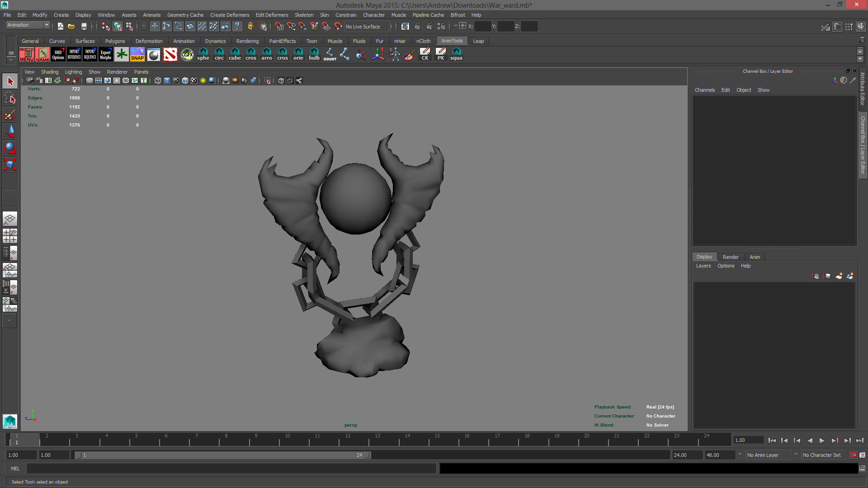Toggle the Auto Keyframe key button
This screenshot has height=488, width=868.
(x=852, y=455)
